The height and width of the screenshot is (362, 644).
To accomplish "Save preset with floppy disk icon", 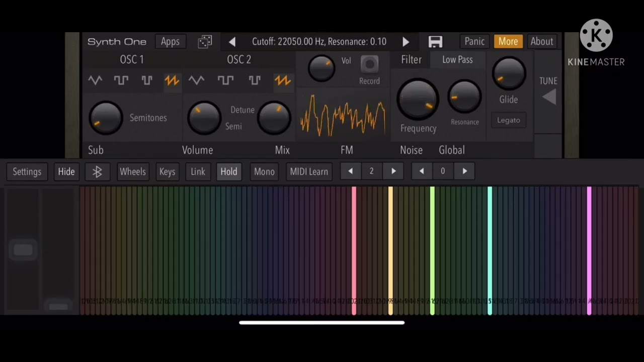I will tap(435, 42).
